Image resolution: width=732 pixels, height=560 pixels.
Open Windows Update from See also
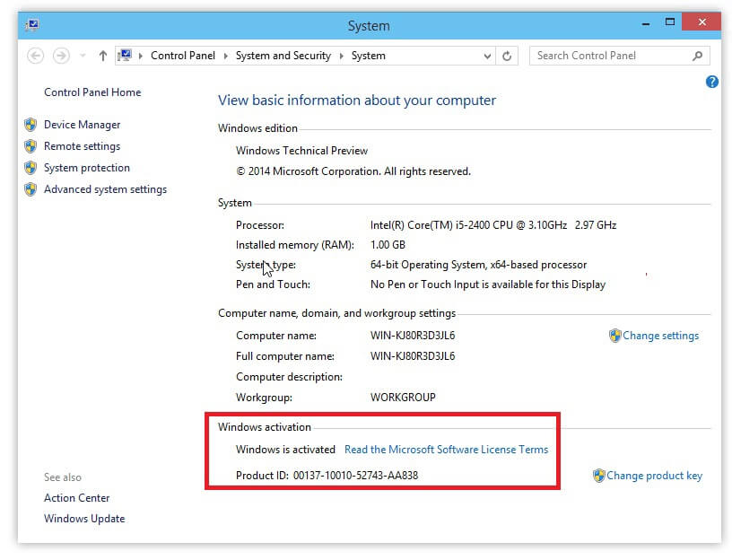tap(84, 518)
